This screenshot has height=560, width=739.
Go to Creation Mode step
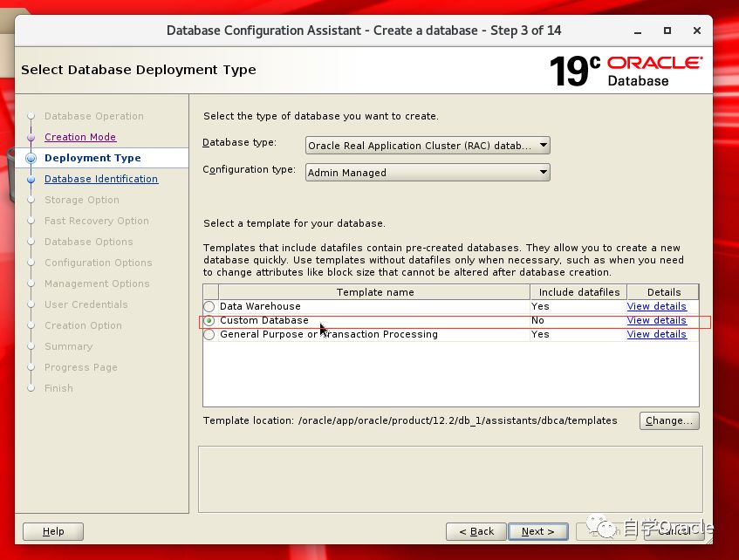(80, 137)
